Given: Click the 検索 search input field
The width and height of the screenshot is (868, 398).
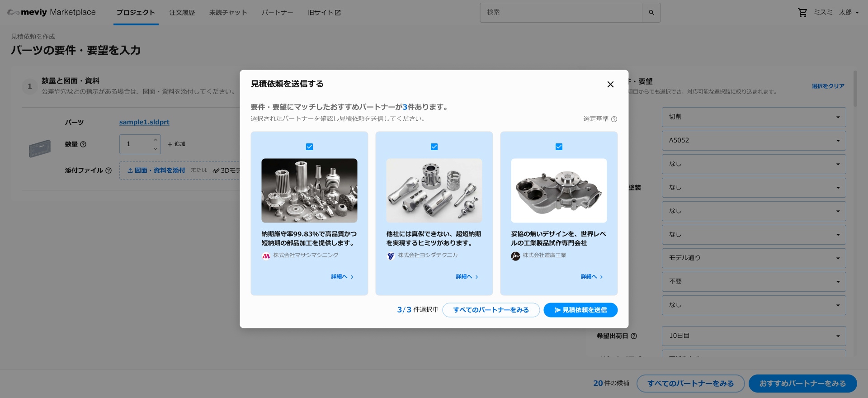Looking at the screenshot, I should 561,13.
